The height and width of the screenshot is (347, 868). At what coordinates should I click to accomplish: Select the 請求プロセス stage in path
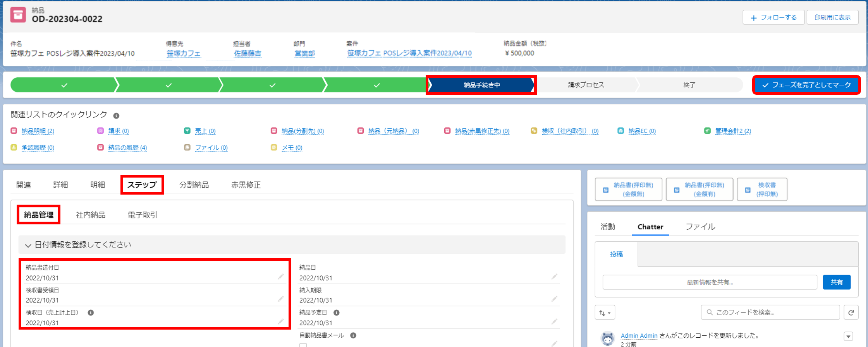coord(586,85)
